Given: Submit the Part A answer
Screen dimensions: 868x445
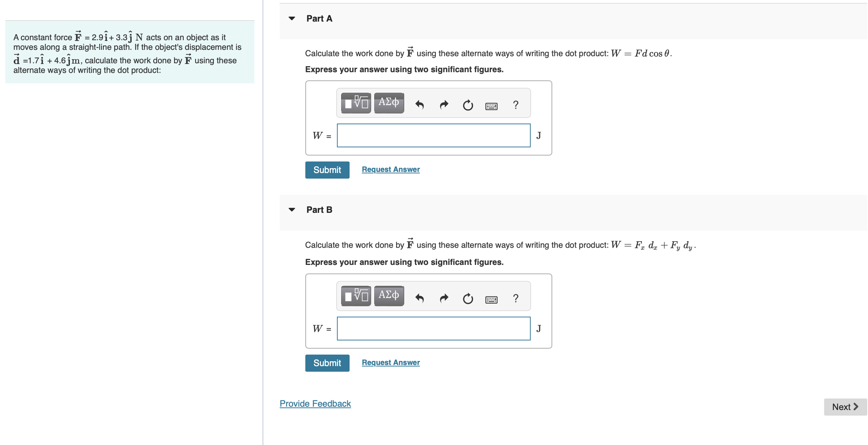Looking at the screenshot, I should 327,170.
